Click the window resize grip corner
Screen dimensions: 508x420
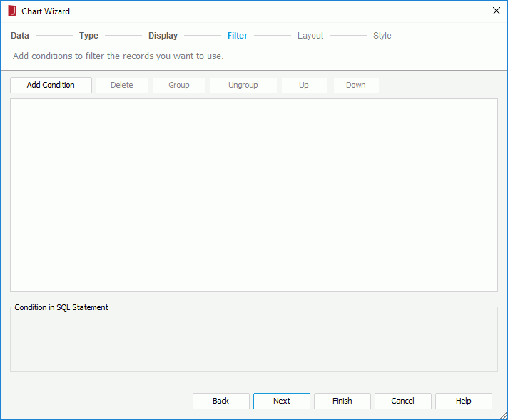[503, 415]
